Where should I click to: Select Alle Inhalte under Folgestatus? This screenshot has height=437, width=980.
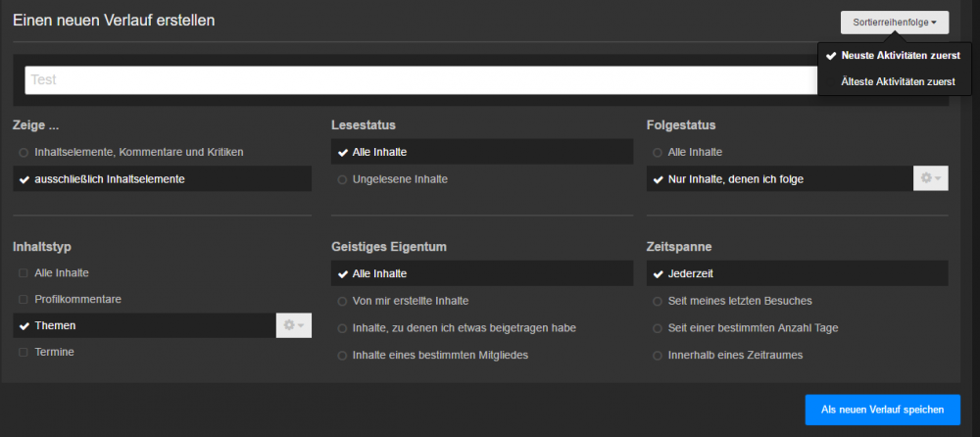coord(695,152)
